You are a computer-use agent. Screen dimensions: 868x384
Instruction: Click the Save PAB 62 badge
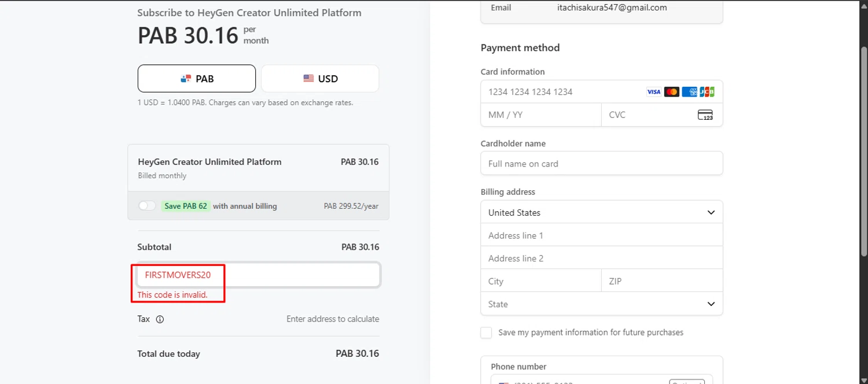tap(186, 206)
